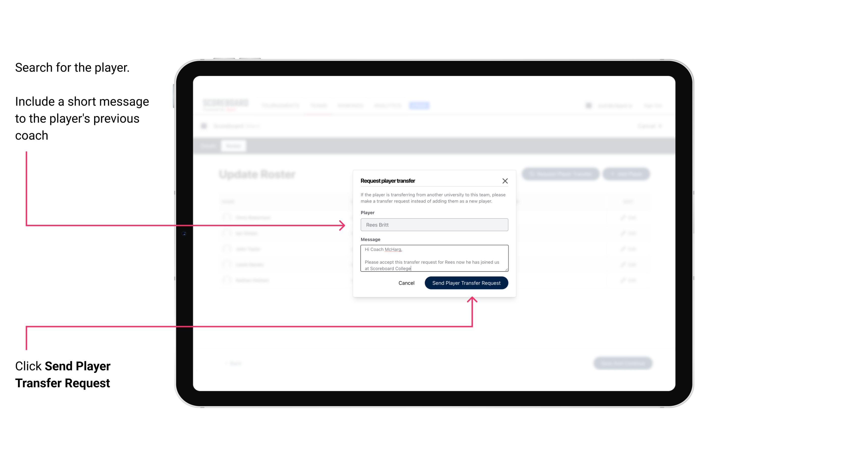Click Cancel button to dismiss dialog
The image size is (868, 467).
point(406,282)
